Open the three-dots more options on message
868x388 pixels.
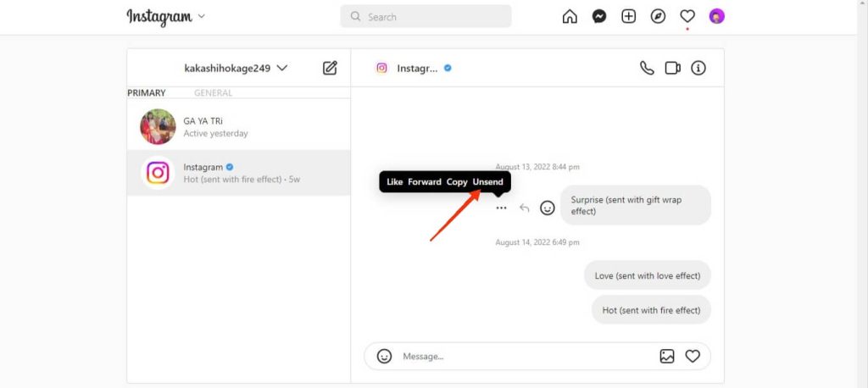click(x=501, y=208)
